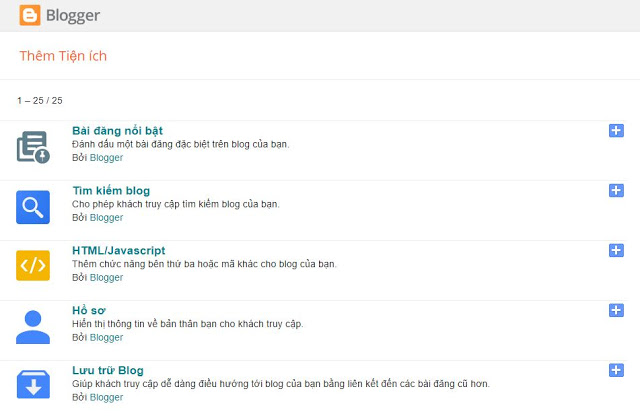Viewport: 640px width, 416px height.
Task: Add the Lưu trữ Blog gadget with its plus
Action: (616, 370)
